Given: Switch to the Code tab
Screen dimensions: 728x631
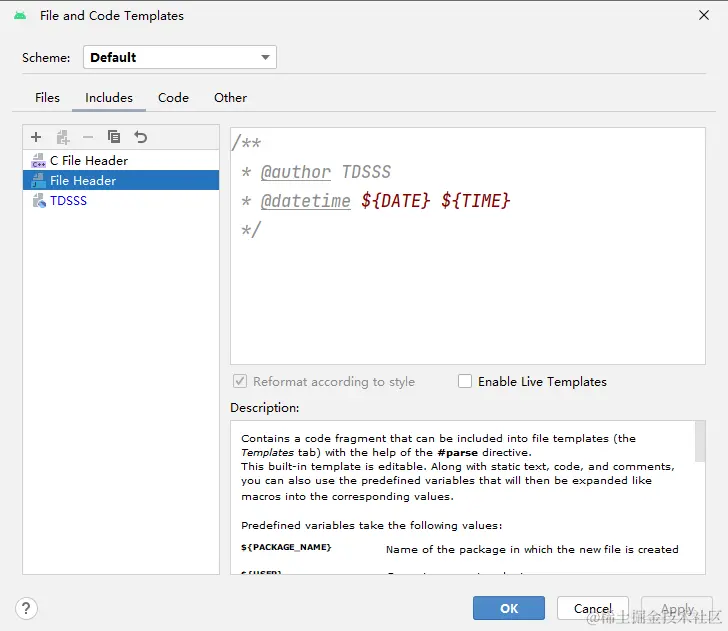Looking at the screenshot, I should click(173, 98).
